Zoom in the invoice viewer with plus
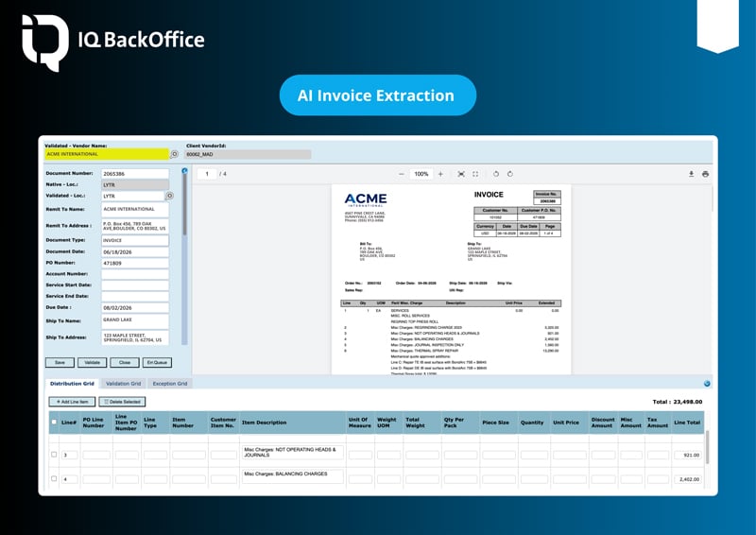 (x=440, y=174)
